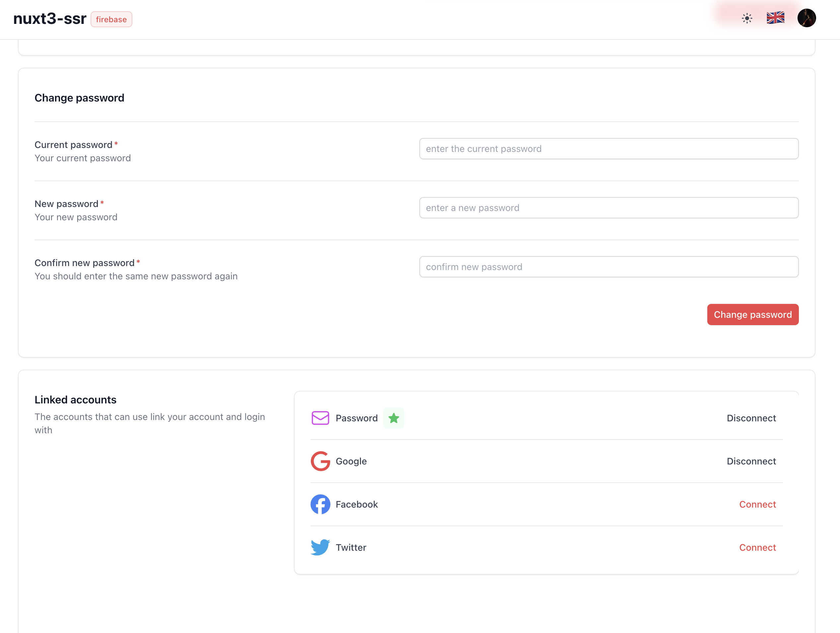Click Disconnect link for Google
Image resolution: width=840 pixels, height=633 pixels.
coord(751,461)
